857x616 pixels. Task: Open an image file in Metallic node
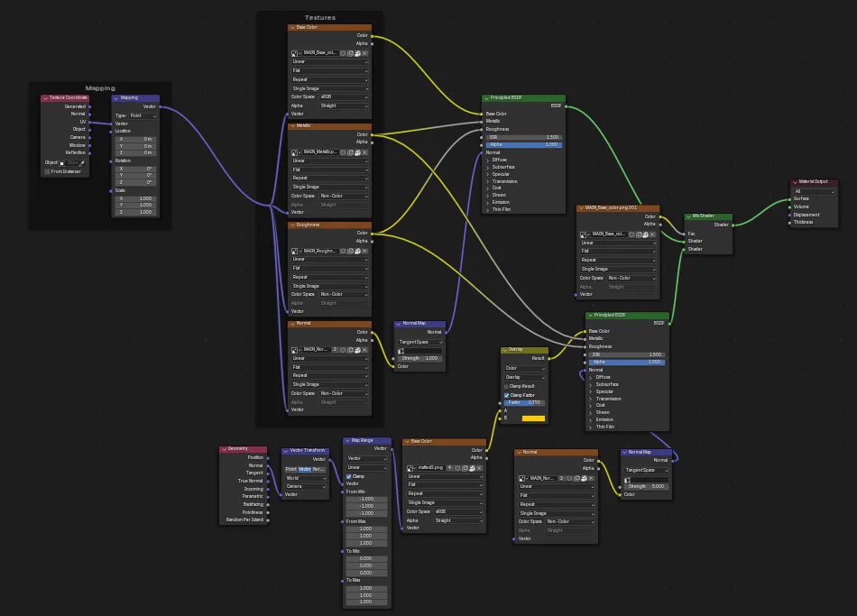[x=357, y=152]
